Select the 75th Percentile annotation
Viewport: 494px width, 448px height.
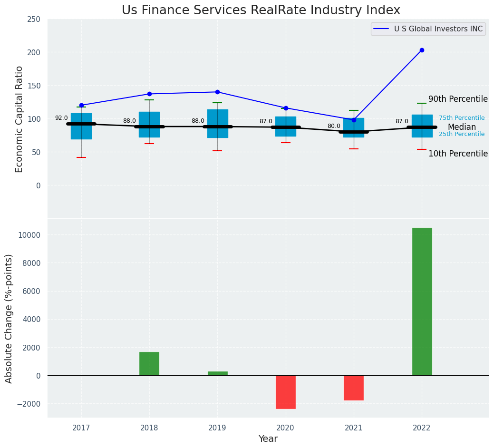tap(462, 118)
